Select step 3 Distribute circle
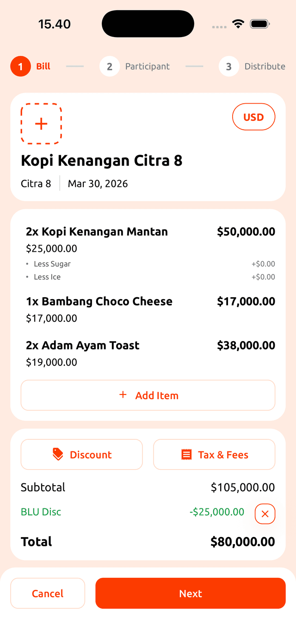This screenshot has width=296, height=644. (229, 66)
